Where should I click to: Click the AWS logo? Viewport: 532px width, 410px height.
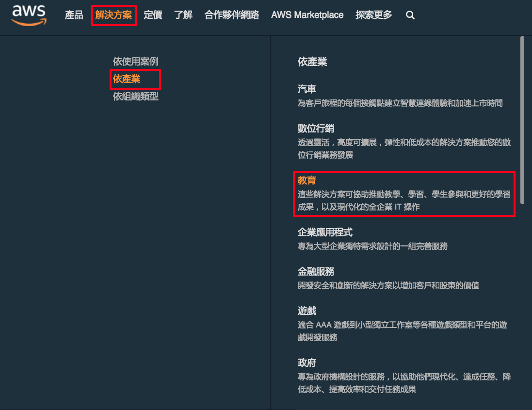click(29, 15)
